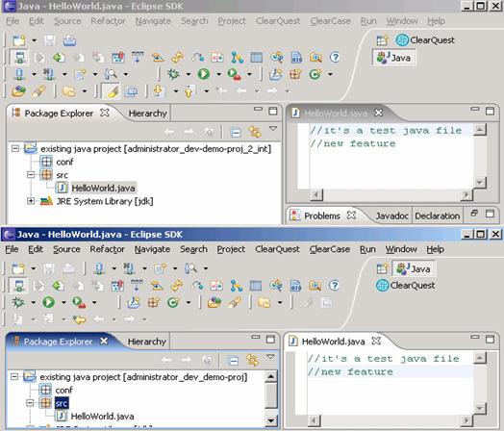
Task: Click the Open Perspective icon in the bottom window
Action: pos(382,268)
